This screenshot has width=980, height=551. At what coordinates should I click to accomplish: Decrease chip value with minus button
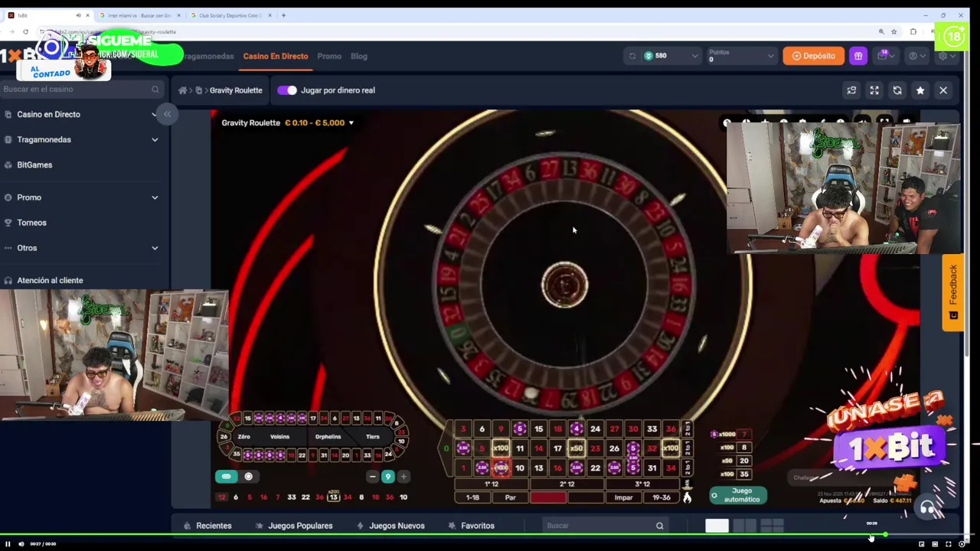click(x=372, y=477)
